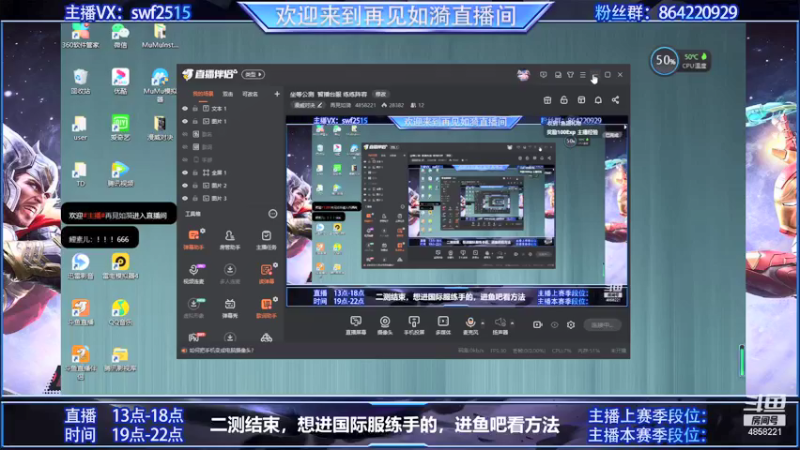This screenshot has height=450, width=800.
Task: Toggle lock on 文本 1 layer
Action: pyautogui.click(x=195, y=109)
